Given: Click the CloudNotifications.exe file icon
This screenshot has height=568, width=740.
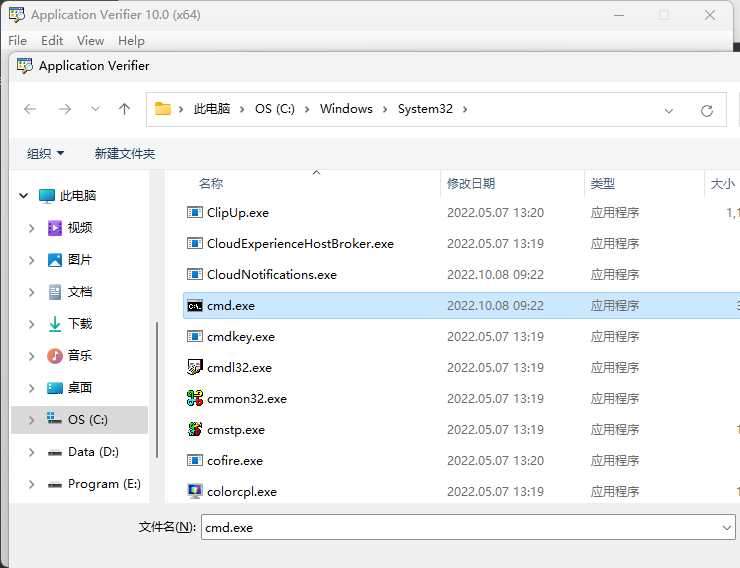Looking at the screenshot, I should pos(194,275).
